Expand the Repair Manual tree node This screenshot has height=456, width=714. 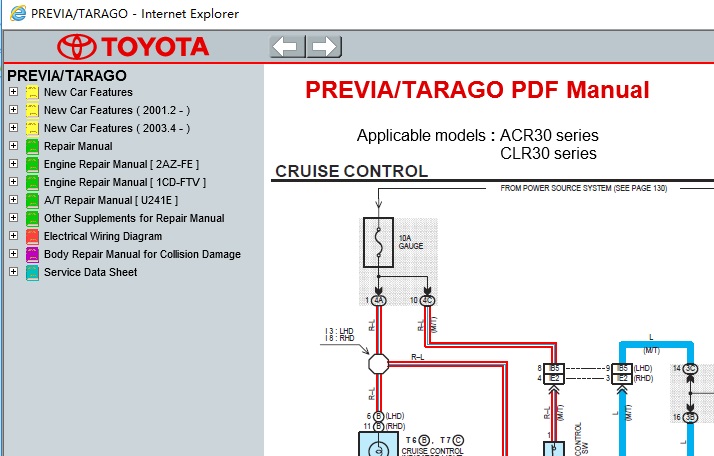(x=14, y=146)
